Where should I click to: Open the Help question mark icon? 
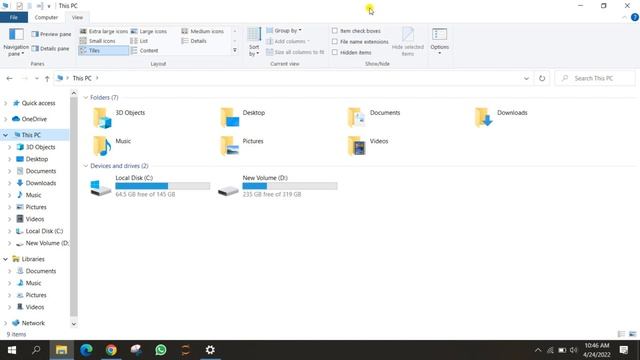tap(635, 17)
